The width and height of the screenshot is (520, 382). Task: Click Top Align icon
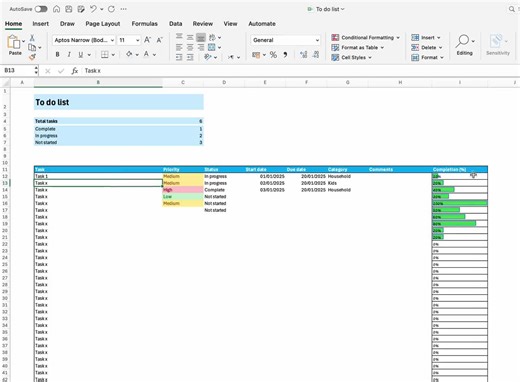[179, 37]
